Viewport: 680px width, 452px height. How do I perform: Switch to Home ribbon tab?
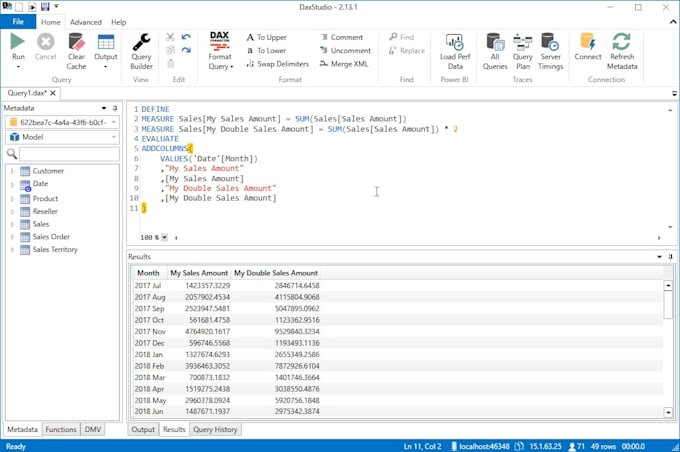pyautogui.click(x=51, y=22)
